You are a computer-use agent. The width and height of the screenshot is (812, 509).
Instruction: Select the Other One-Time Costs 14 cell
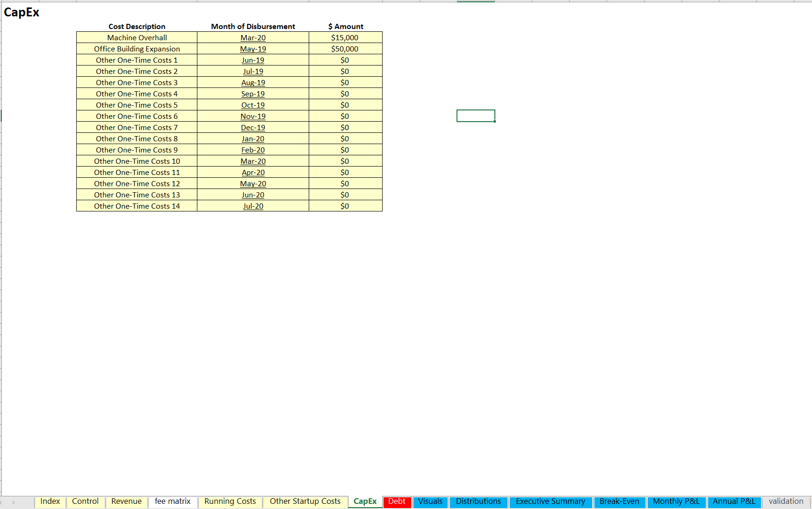137,206
